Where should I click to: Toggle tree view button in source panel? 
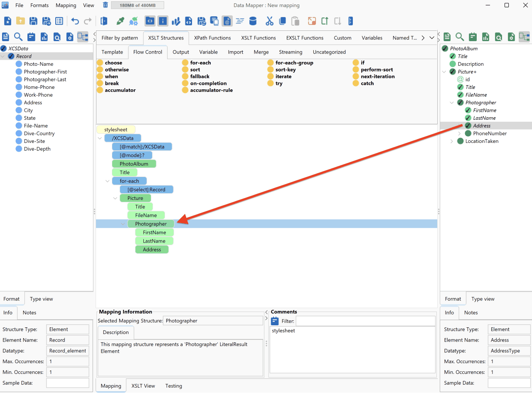tap(83, 37)
